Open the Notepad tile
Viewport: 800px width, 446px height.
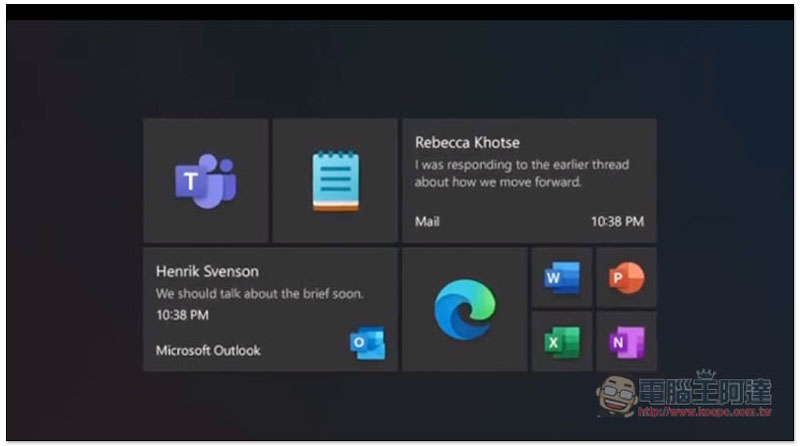point(335,181)
